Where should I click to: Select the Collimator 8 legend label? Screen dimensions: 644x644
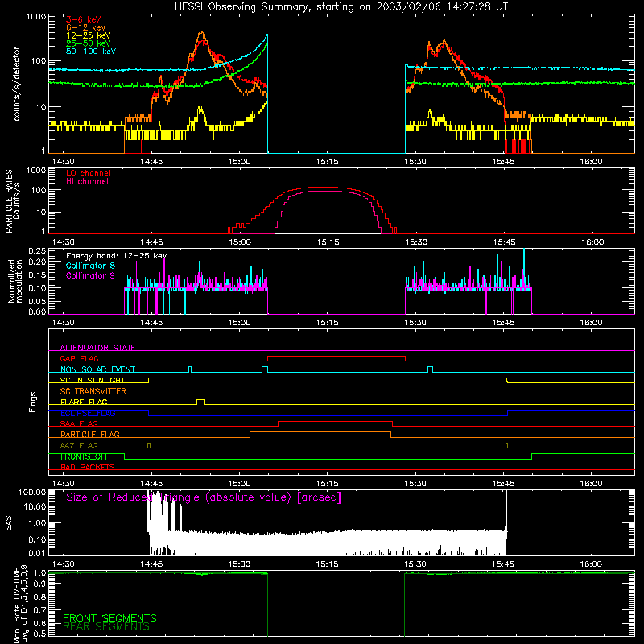[90, 266]
